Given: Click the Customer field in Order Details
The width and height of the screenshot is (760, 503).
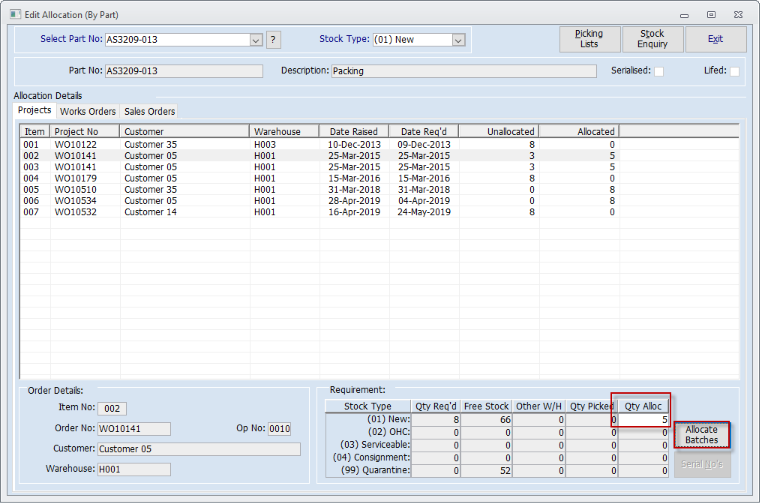Looking at the screenshot, I should click(199, 449).
